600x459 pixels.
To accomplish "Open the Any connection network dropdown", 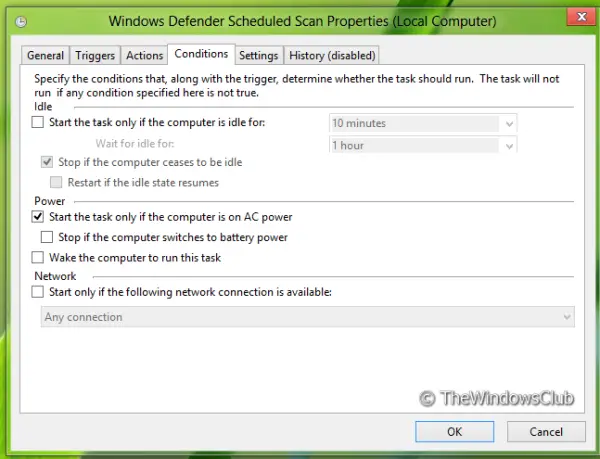I will [308, 317].
